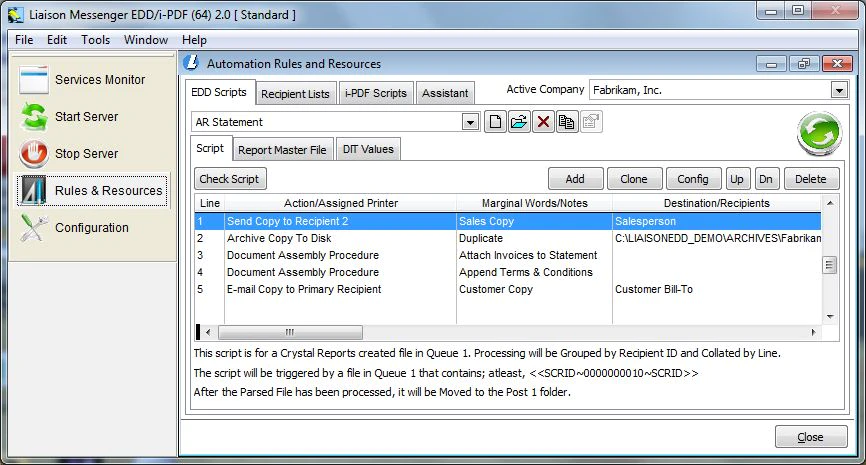Open the Services Monitor icon
The width and height of the screenshot is (866, 465).
coord(34,80)
